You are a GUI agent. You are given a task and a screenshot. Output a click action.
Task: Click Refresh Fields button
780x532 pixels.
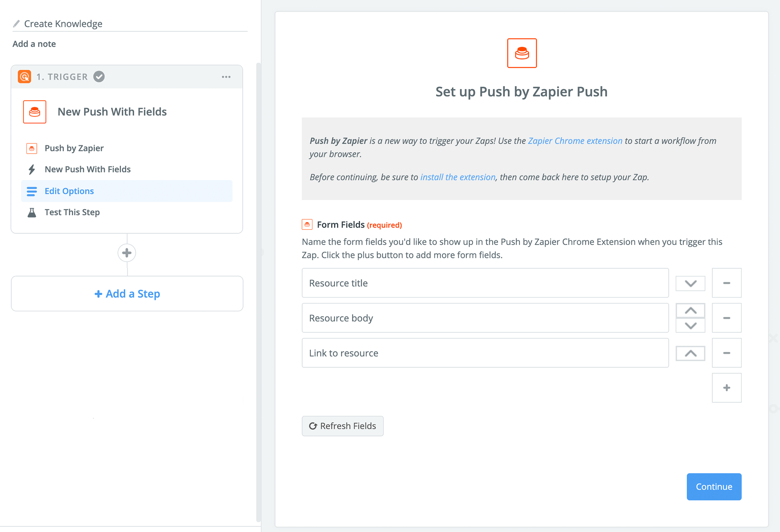point(342,426)
